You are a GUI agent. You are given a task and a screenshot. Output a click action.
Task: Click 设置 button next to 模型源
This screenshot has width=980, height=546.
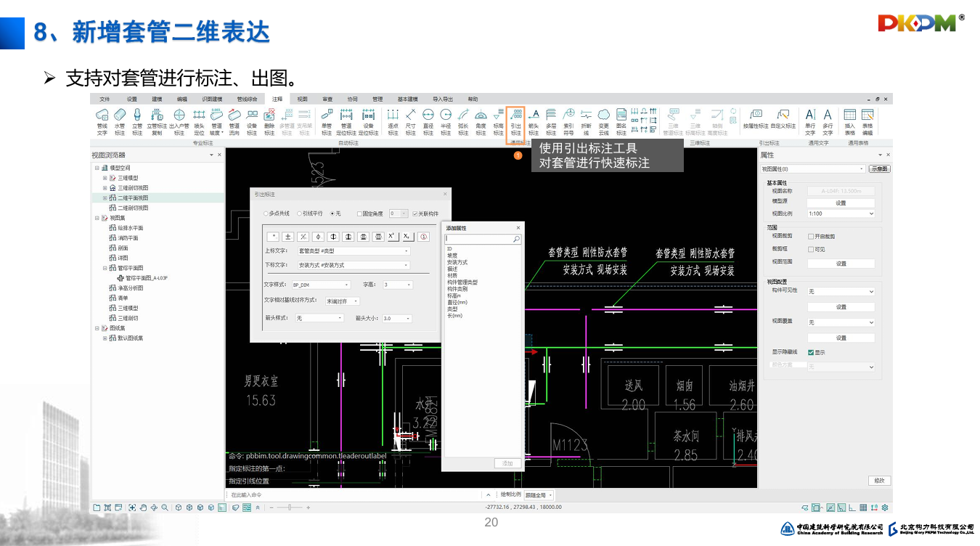[x=841, y=203]
